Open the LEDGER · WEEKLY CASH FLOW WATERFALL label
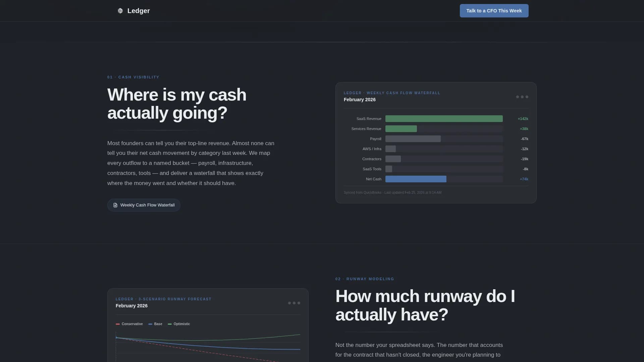 [392, 93]
